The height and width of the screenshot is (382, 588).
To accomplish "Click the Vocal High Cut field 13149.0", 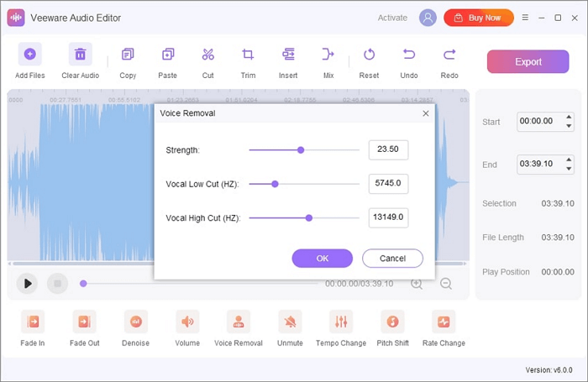I will tap(388, 217).
